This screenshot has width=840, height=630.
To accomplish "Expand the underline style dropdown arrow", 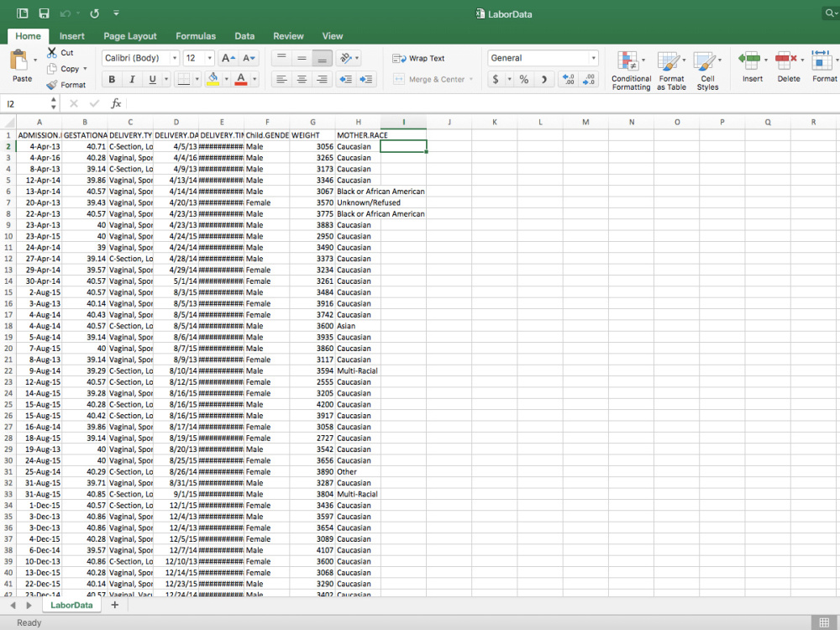I will (166, 79).
